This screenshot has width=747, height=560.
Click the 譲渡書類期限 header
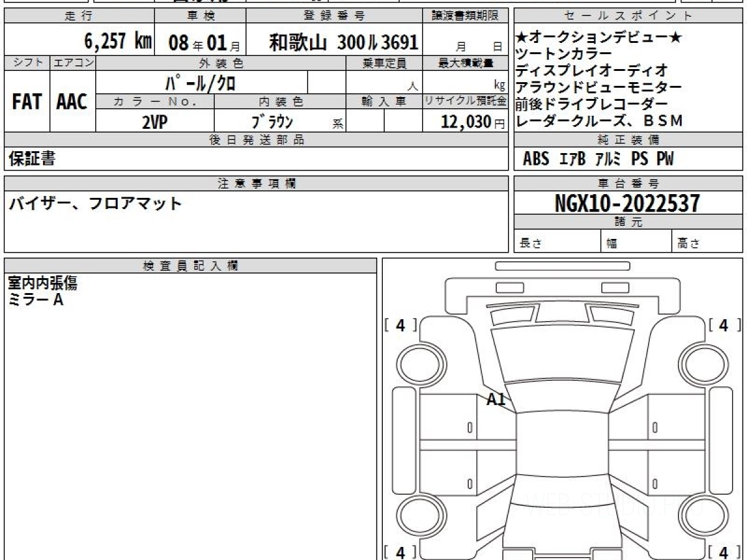466,16
